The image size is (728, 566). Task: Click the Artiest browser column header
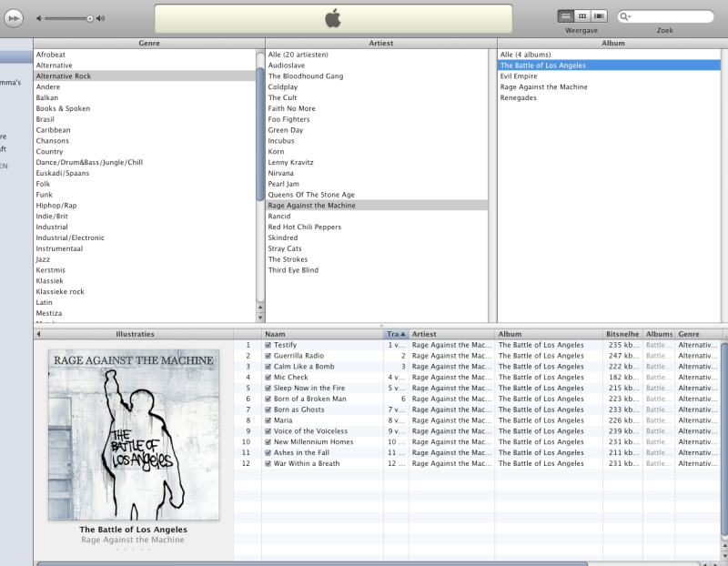(x=380, y=43)
